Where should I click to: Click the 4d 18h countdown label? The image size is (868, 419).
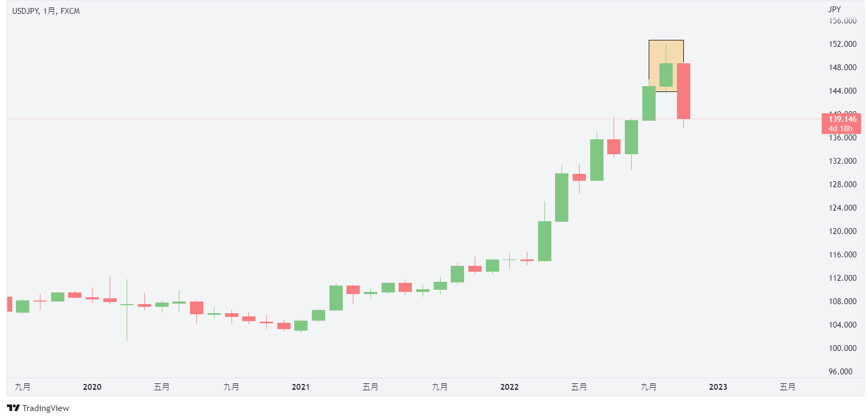[840, 129]
